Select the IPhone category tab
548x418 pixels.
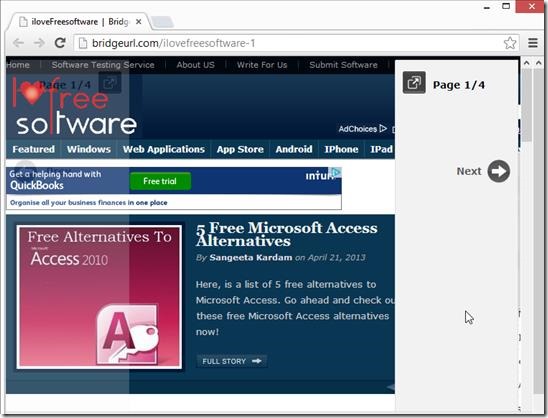click(341, 149)
